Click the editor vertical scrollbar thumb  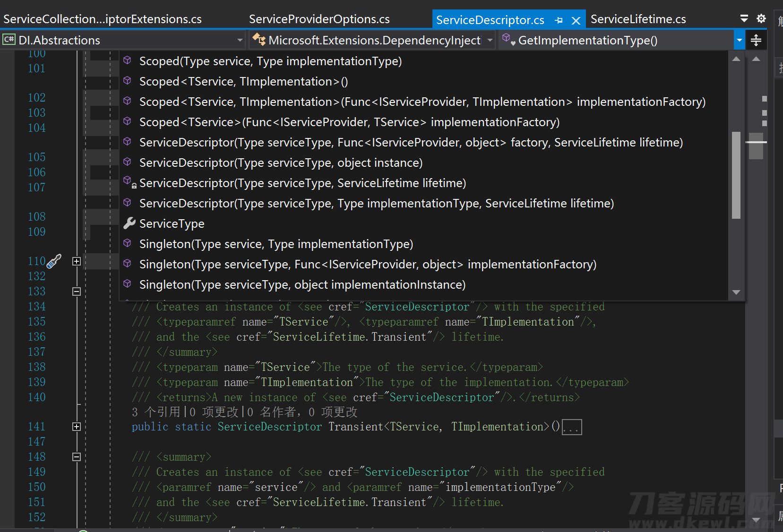[x=756, y=146]
